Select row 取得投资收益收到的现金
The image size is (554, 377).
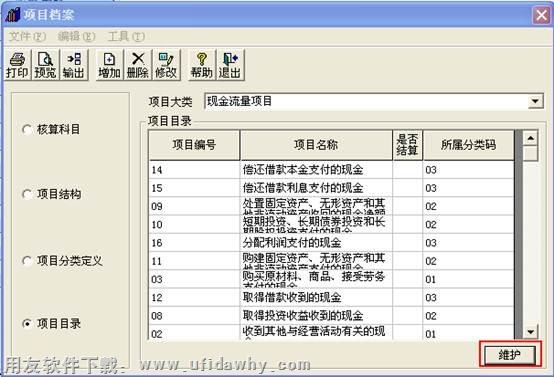pyautogui.click(x=331, y=316)
